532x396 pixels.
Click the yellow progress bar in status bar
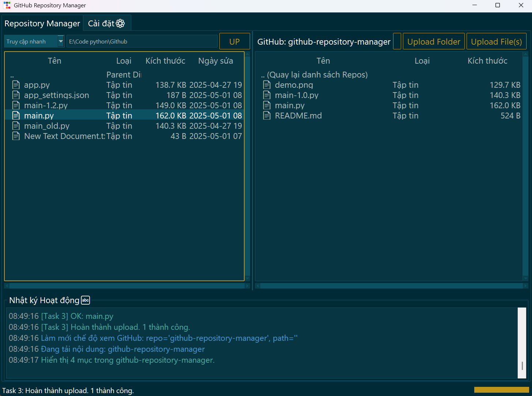(x=502, y=390)
